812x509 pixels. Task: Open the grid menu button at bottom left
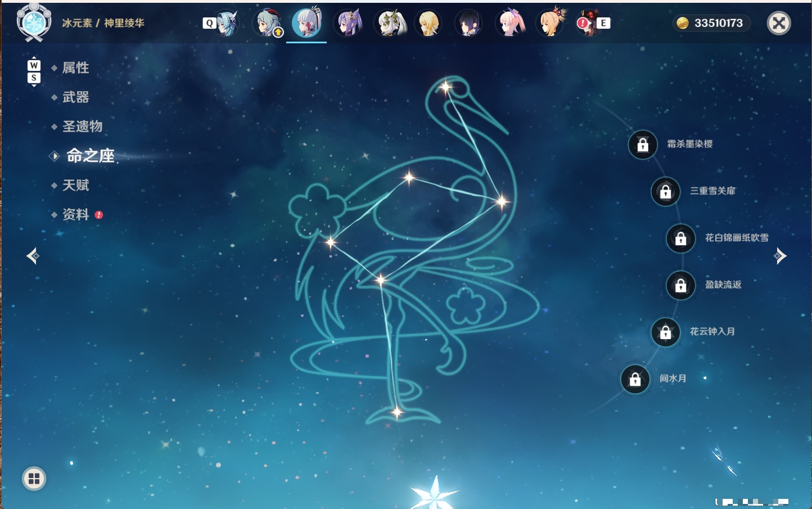coord(34,479)
